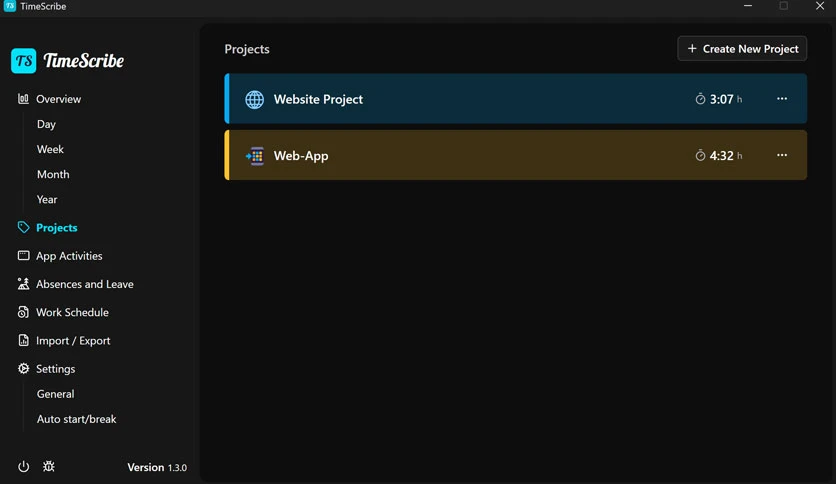Viewport: 836px width, 484px height.
Task: Click the Projects page heading
Action: click(x=247, y=49)
